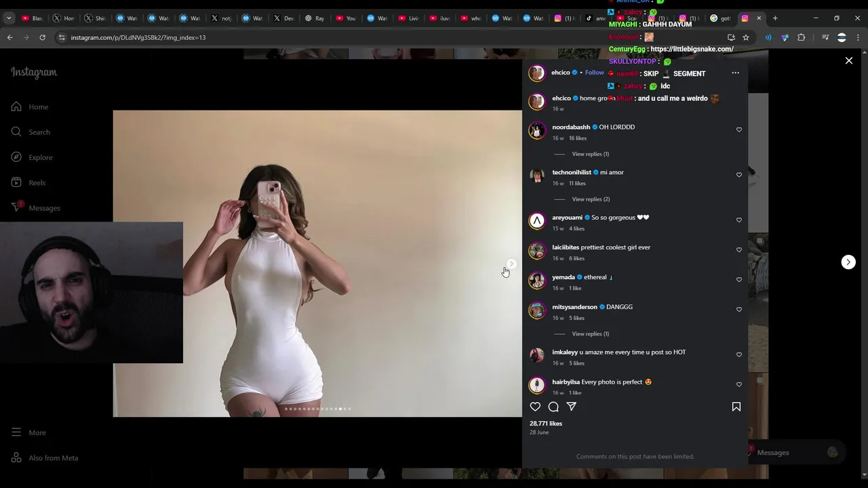Open noordabashh's profile link
The height and width of the screenshot is (488, 868).
571,127
